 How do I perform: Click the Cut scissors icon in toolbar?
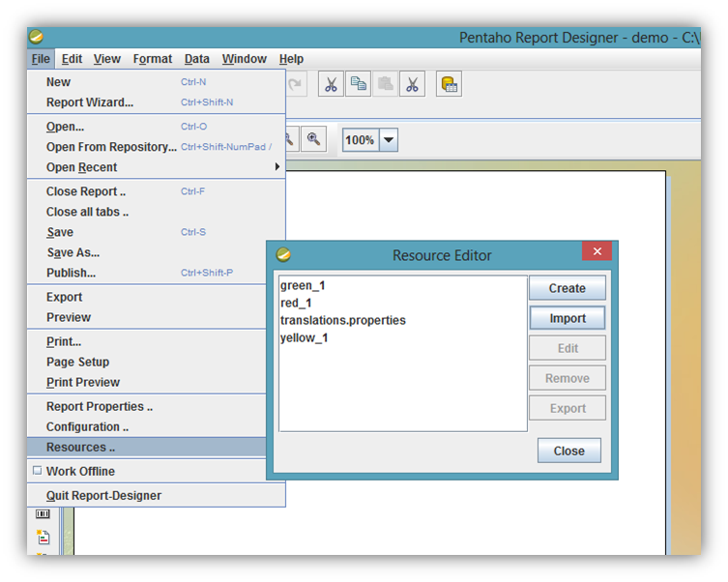click(332, 84)
